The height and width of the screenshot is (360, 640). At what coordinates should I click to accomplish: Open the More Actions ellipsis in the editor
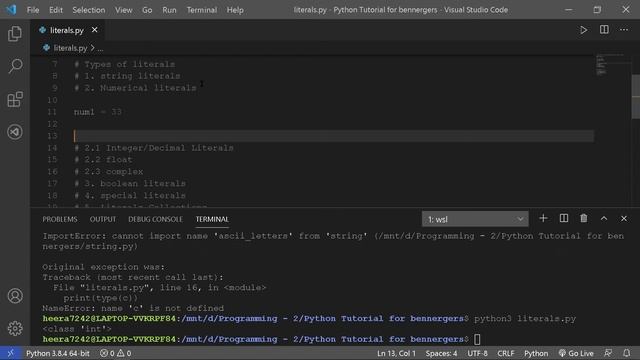pos(624,30)
